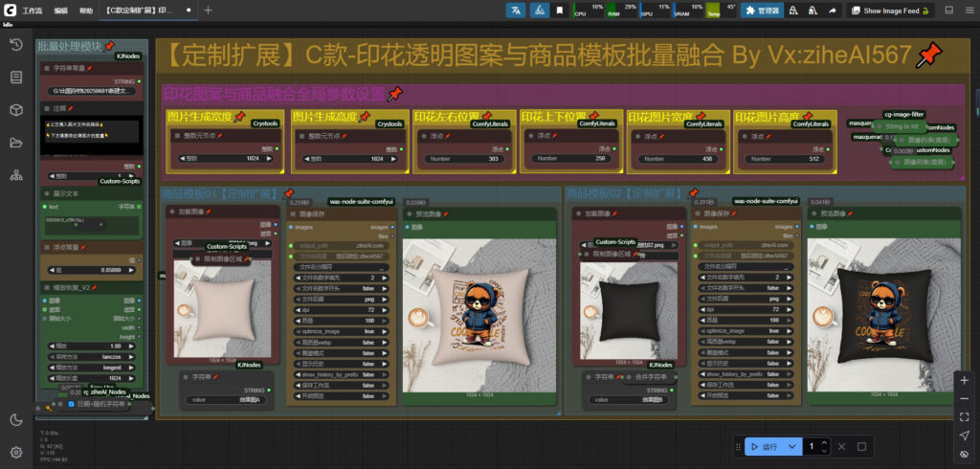
Task: Toggle show_history_by_prefix in template 02 save node
Action: 746,374
